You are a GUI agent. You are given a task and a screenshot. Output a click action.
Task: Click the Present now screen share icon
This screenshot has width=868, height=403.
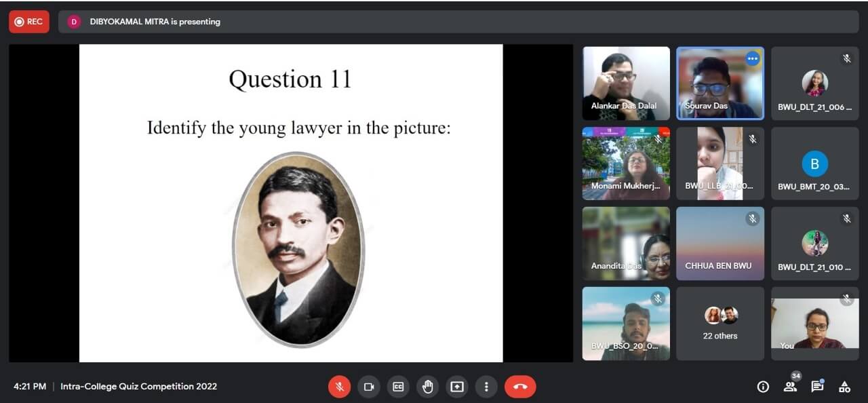click(x=457, y=387)
